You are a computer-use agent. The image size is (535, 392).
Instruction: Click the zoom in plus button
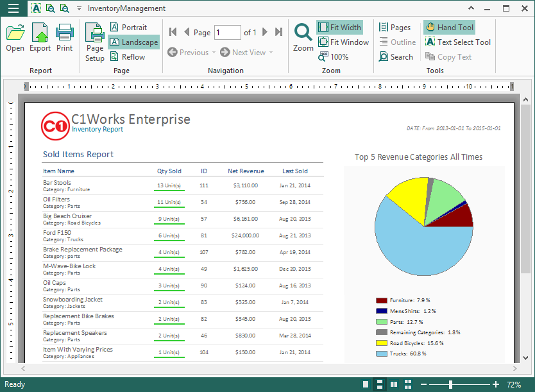496,384
